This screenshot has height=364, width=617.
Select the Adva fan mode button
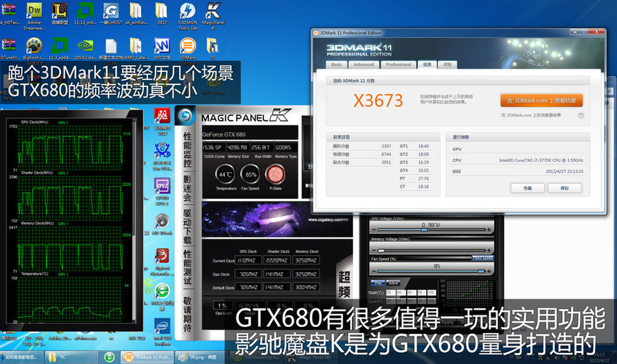[393, 283]
